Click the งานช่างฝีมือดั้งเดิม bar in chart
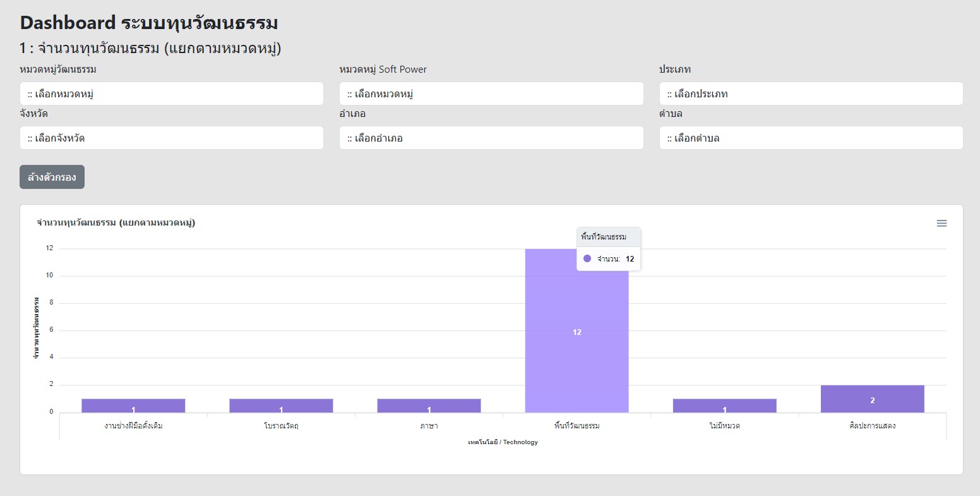 pyautogui.click(x=133, y=406)
